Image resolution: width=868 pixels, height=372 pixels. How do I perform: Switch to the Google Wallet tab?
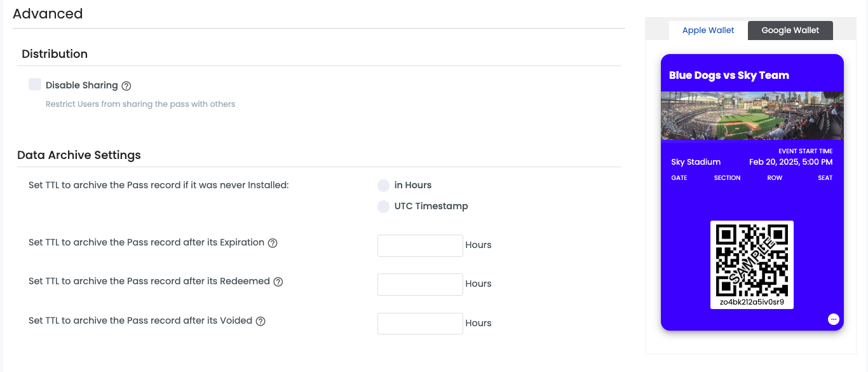pyautogui.click(x=790, y=31)
